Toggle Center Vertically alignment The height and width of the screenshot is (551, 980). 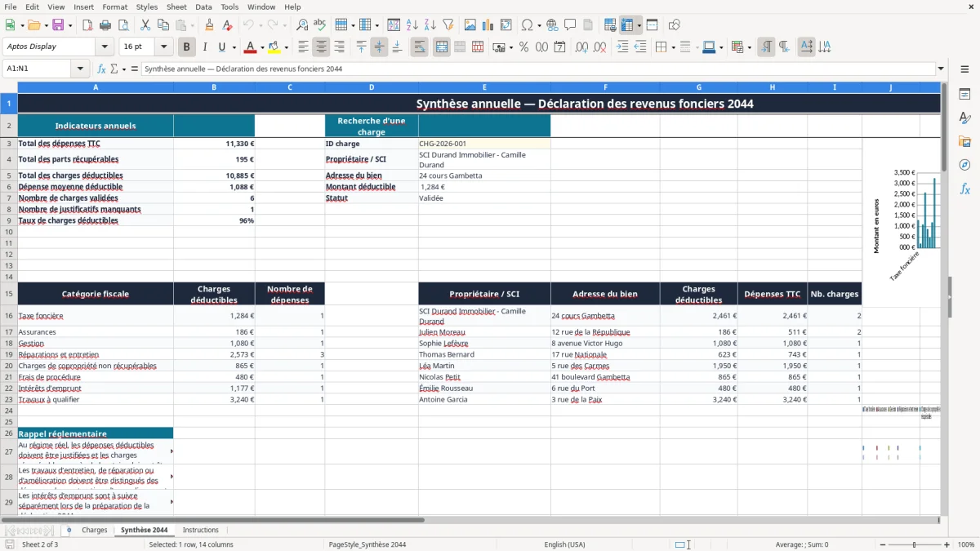pyautogui.click(x=379, y=47)
